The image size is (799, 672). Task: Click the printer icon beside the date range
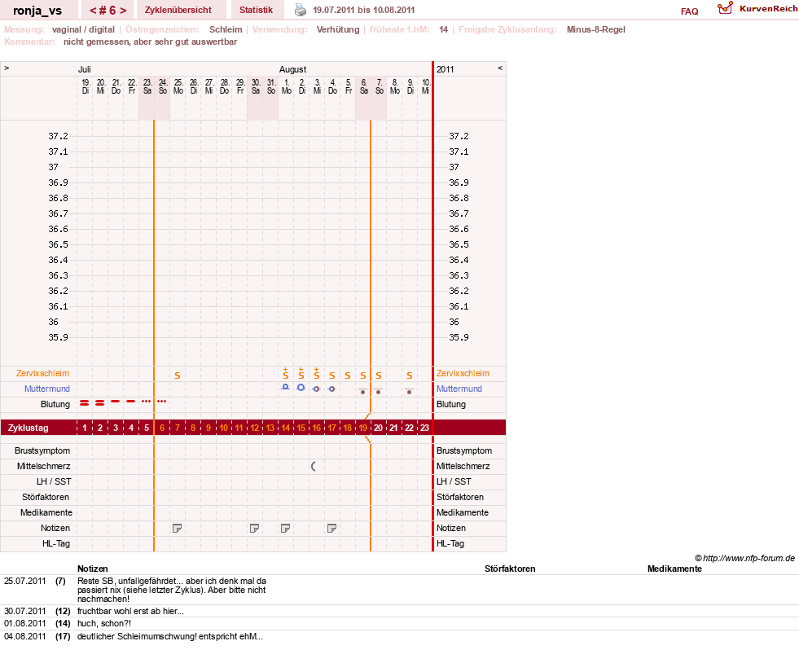click(x=301, y=10)
